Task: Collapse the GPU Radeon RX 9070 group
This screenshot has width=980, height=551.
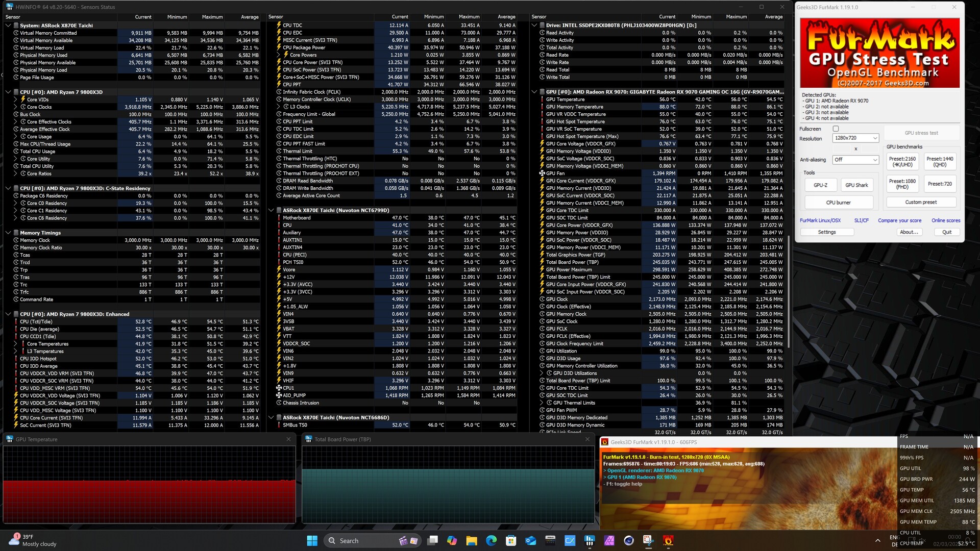Action: pos(534,92)
